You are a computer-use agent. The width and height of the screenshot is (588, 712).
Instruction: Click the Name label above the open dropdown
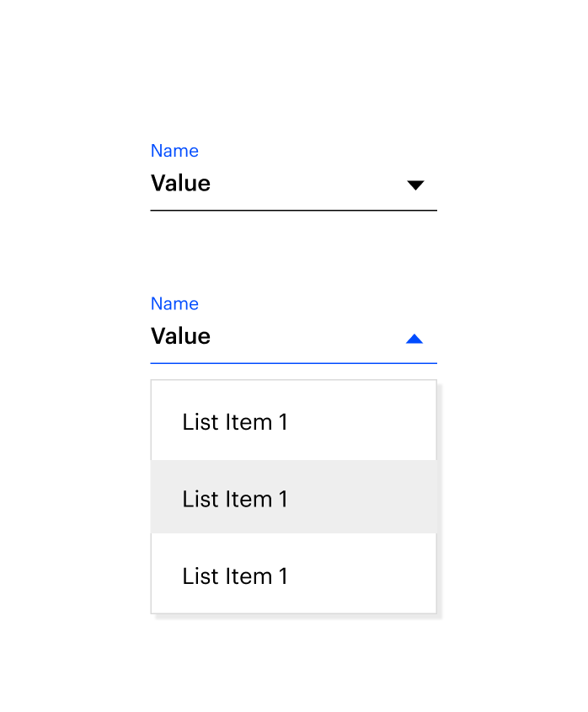(x=174, y=303)
